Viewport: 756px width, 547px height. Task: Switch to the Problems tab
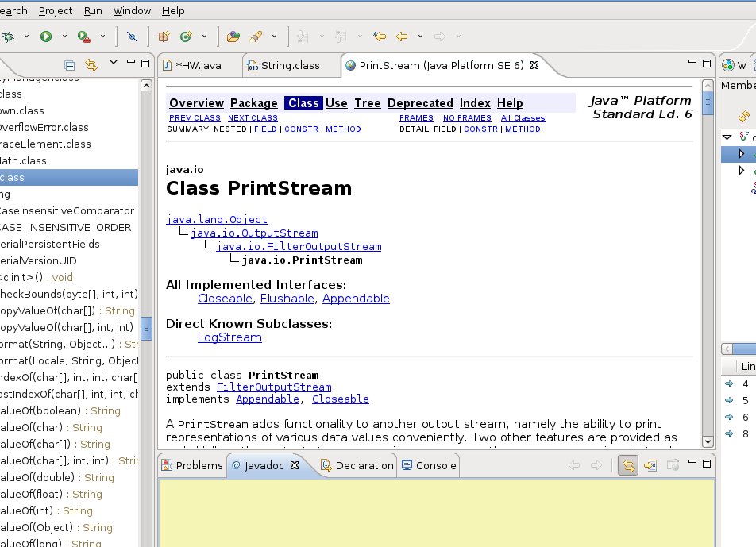(192, 465)
